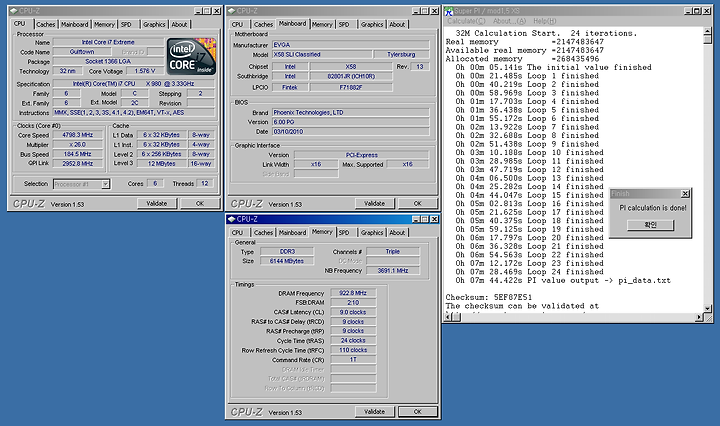The image size is (720, 426).
Task: Click the Tylersburg chipset field
Action: (401, 54)
